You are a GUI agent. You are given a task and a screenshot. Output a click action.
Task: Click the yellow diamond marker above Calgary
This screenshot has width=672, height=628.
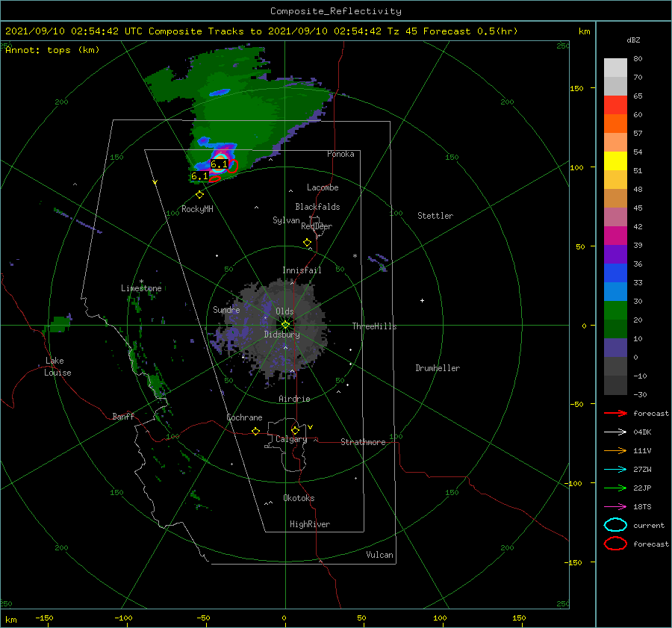[295, 430]
